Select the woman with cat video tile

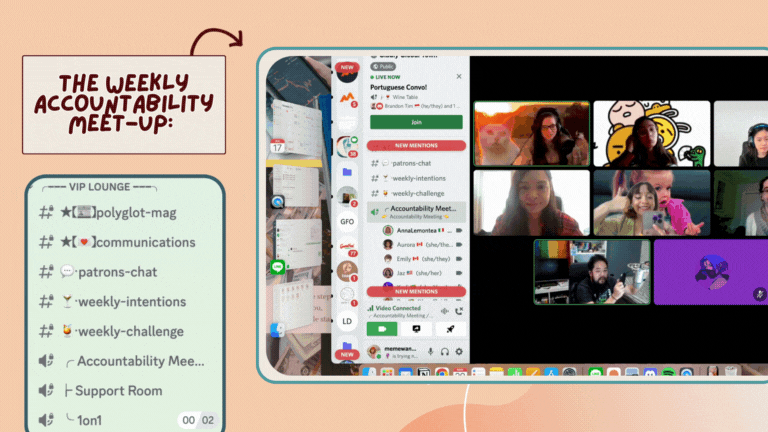click(x=532, y=134)
